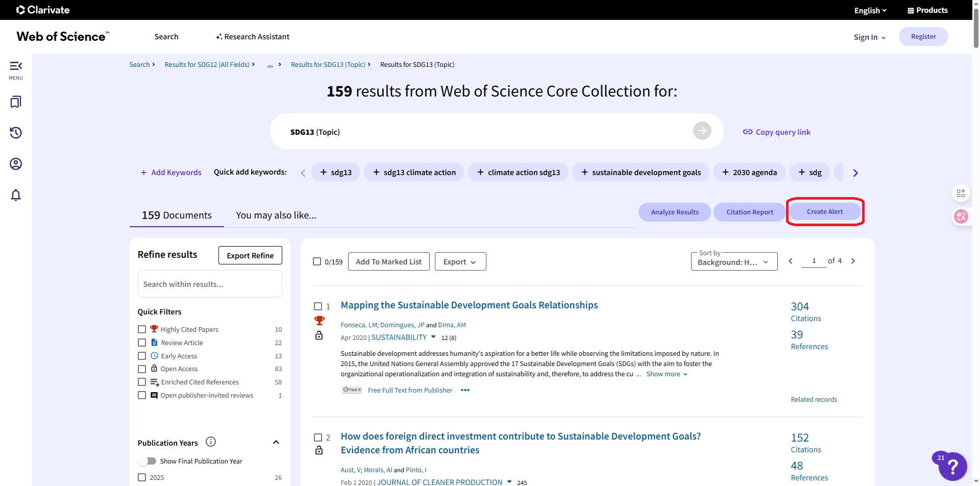980x486 pixels.
Task: Open the Marked List bookmark sidebar icon
Action: (16, 102)
